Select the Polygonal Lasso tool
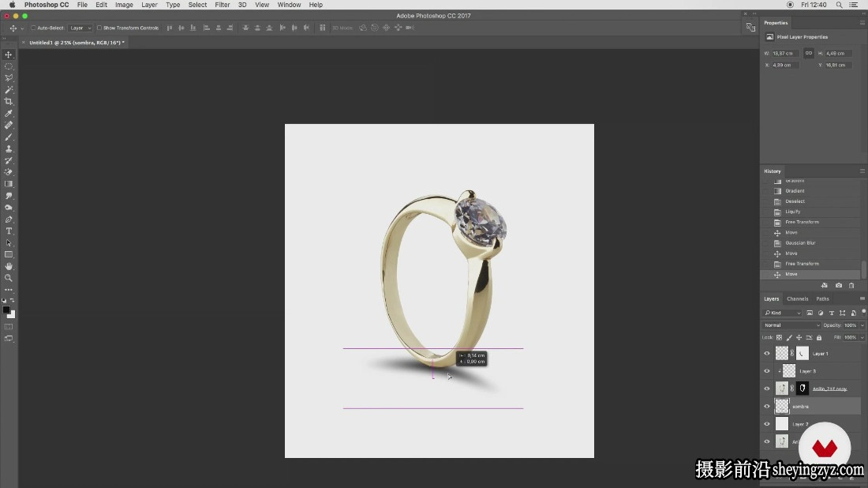Screen dimensions: 868x488 click(x=9, y=78)
